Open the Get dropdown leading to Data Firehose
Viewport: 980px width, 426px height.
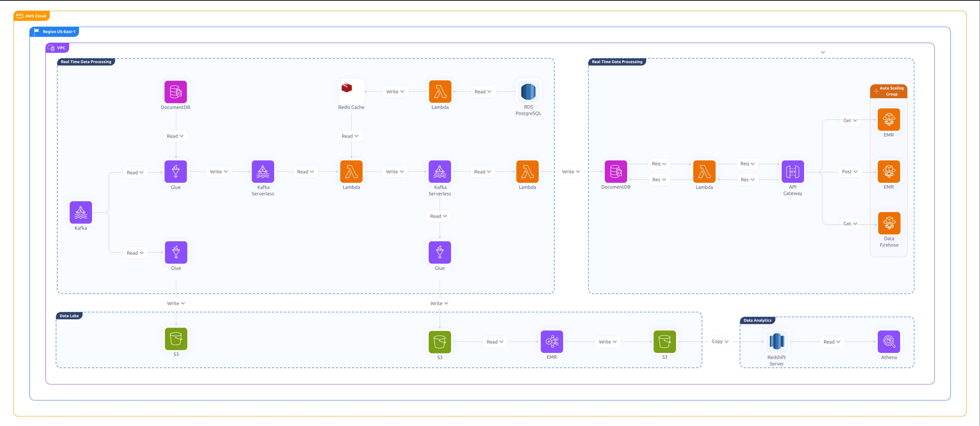pyautogui.click(x=850, y=223)
